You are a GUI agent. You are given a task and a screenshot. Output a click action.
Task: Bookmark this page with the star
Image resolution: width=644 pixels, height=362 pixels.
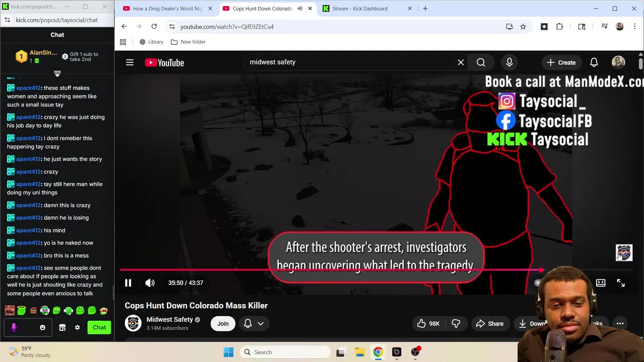pos(523,27)
